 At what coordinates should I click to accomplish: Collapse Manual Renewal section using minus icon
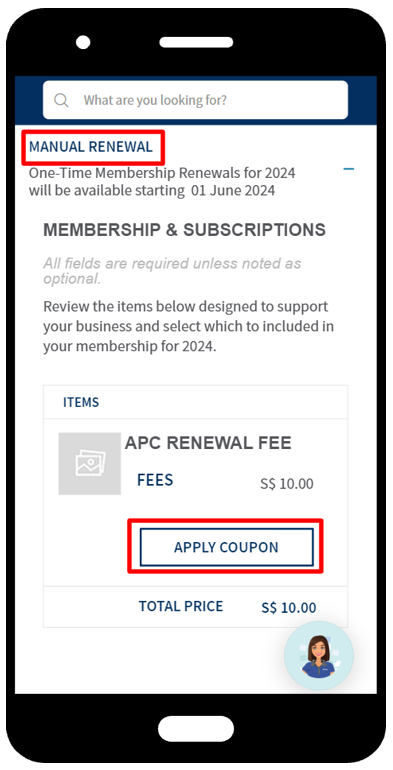pyautogui.click(x=349, y=169)
